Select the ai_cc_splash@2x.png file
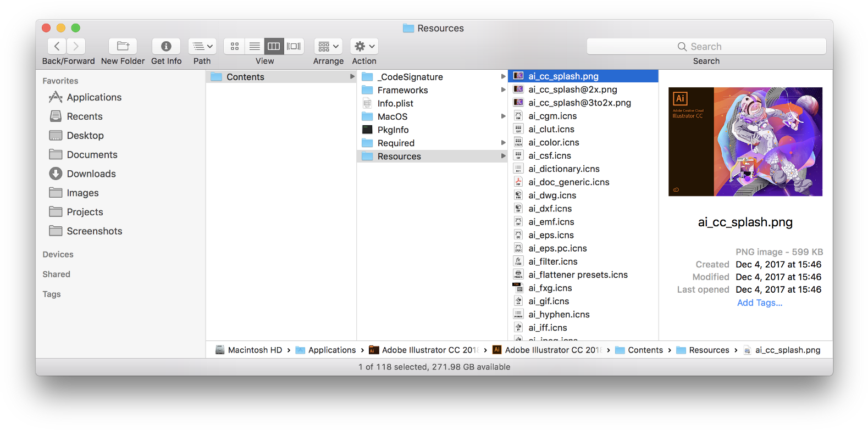Screen dimensions: 868x430 tap(572, 90)
